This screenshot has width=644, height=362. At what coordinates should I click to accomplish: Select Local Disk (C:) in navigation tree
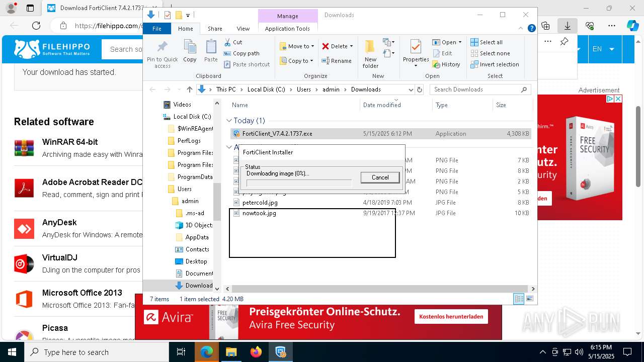192,117
